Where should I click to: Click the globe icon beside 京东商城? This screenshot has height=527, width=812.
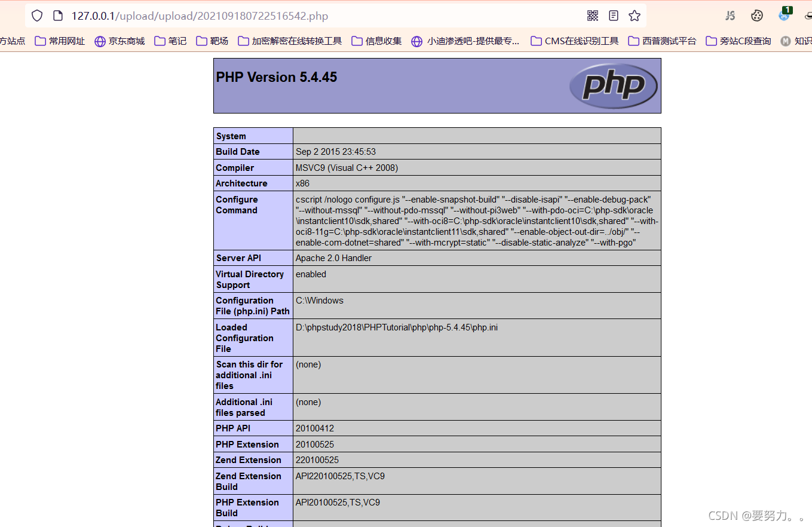coord(100,41)
